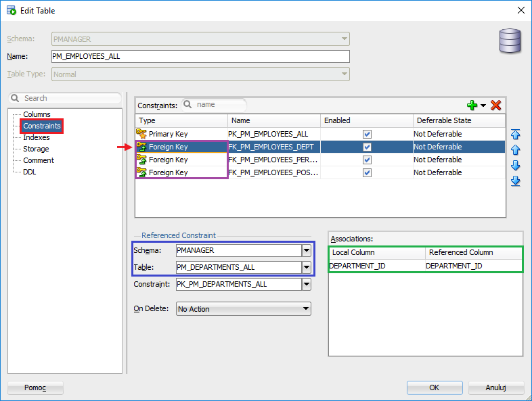Open the DDL section in tree
This screenshot has height=401, width=532.
30,172
